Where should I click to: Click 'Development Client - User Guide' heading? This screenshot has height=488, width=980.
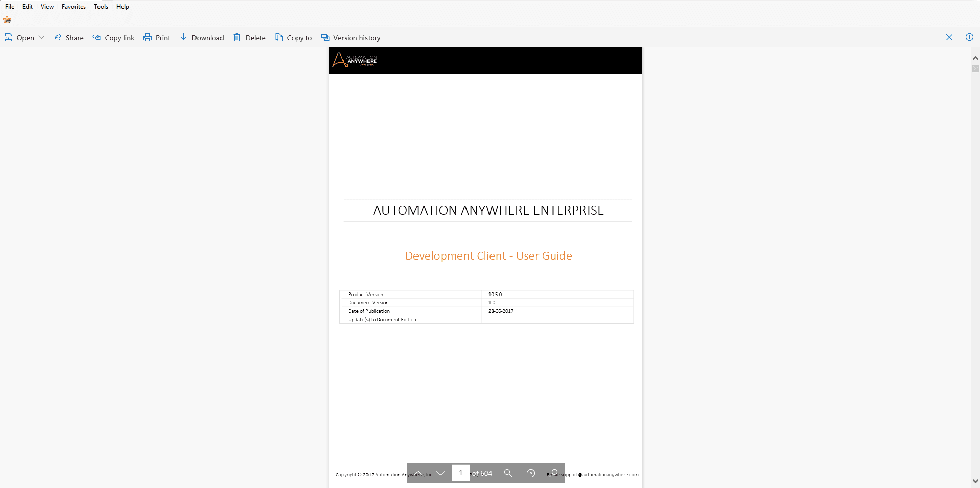(488, 256)
